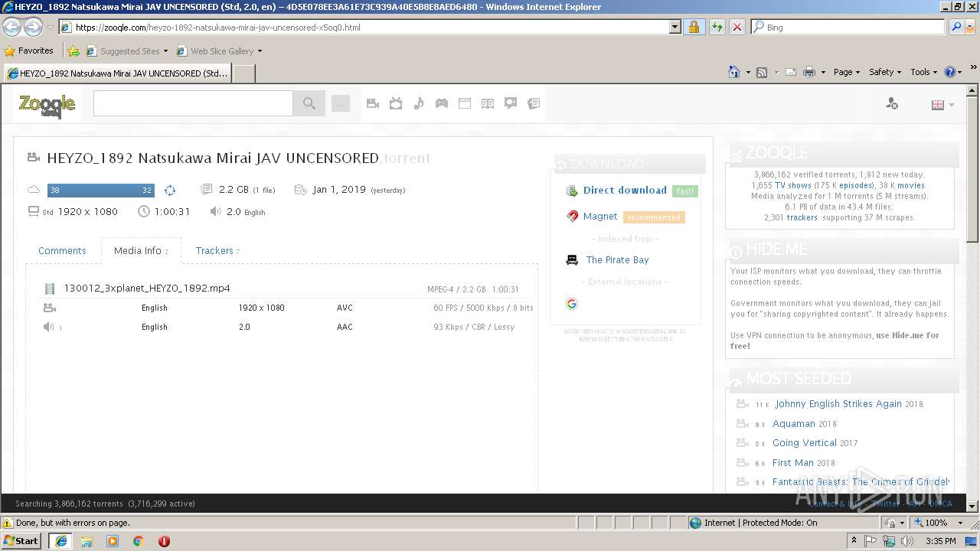Click the Zooqle logo
The width and height of the screenshot is (980, 551).
[x=47, y=104]
